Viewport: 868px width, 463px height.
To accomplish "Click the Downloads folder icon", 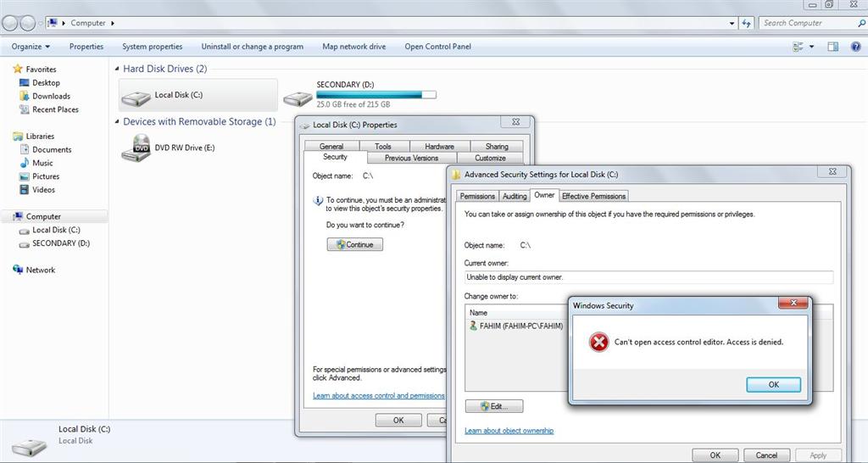I will click(x=24, y=96).
